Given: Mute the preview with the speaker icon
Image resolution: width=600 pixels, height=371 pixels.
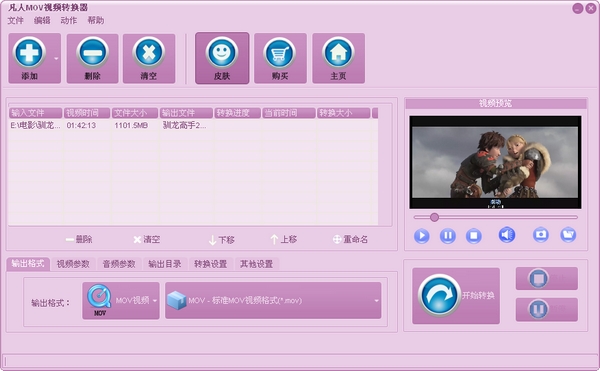Looking at the screenshot, I should pos(507,235).
